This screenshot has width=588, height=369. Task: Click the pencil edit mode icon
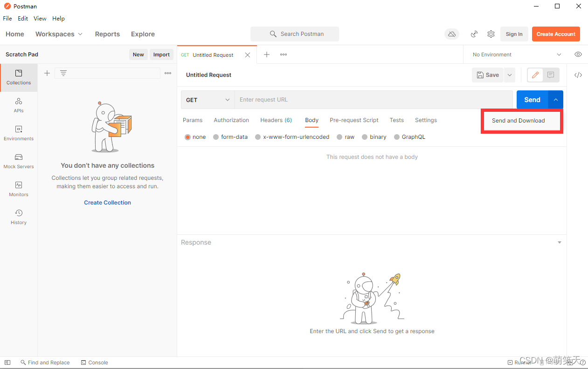coord(535,75)
